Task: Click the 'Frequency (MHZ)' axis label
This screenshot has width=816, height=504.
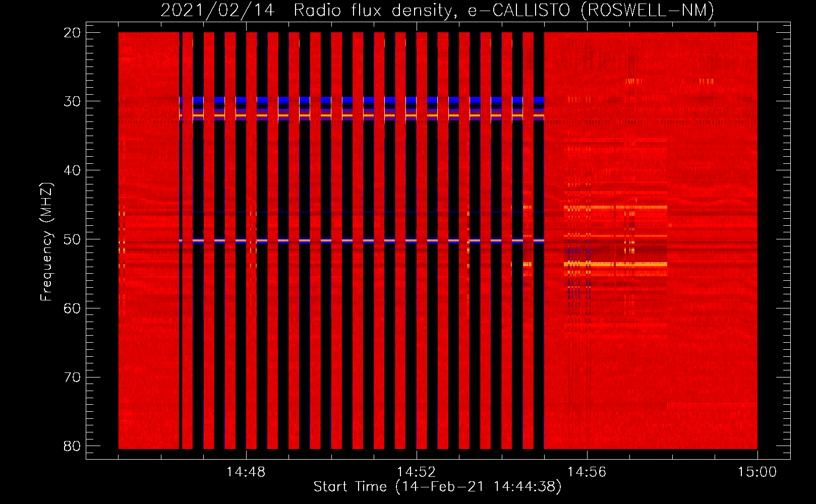Action: click(x=46, y=242)
